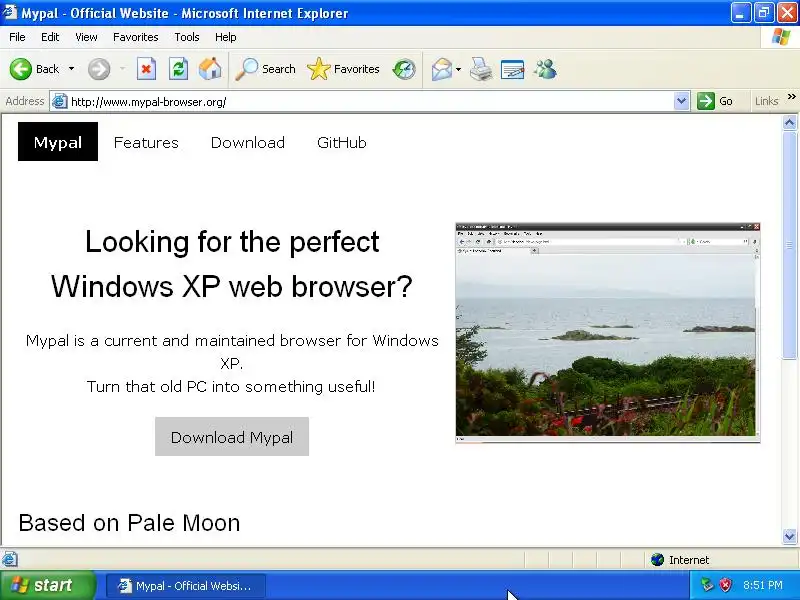Open the Favorites menu
Viewport: 800px width, 600px height.
[x=136, y=37]
